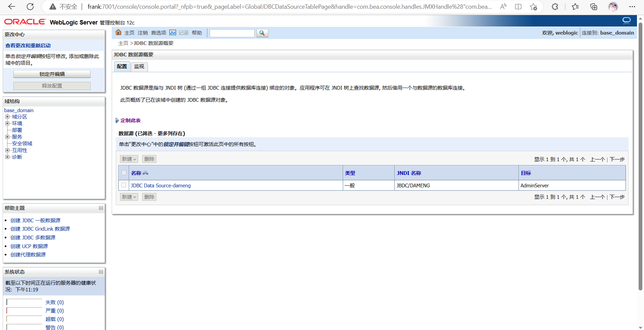Click the magnifier search button
Image resolution: width=644 pixels, height=330 pixels.
tap(262, 33)
